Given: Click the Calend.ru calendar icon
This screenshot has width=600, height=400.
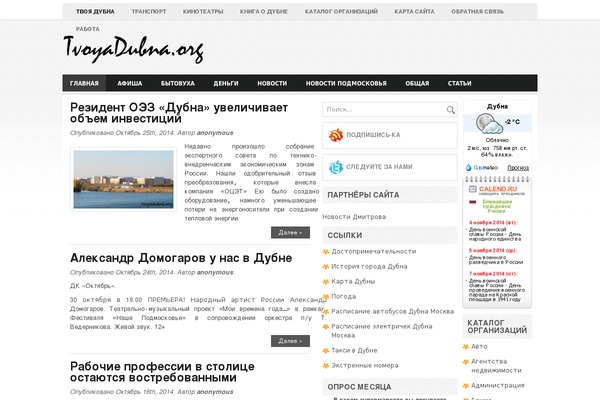Looking at the screenshot, I should pos(473,189).
